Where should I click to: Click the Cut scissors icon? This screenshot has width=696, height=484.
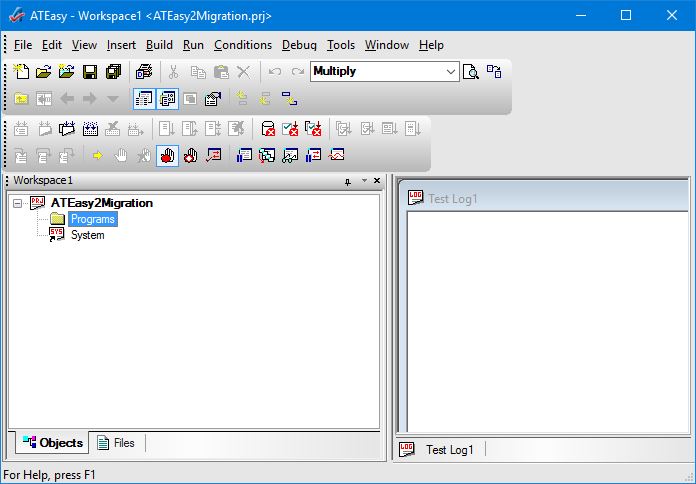pos(174,71)
